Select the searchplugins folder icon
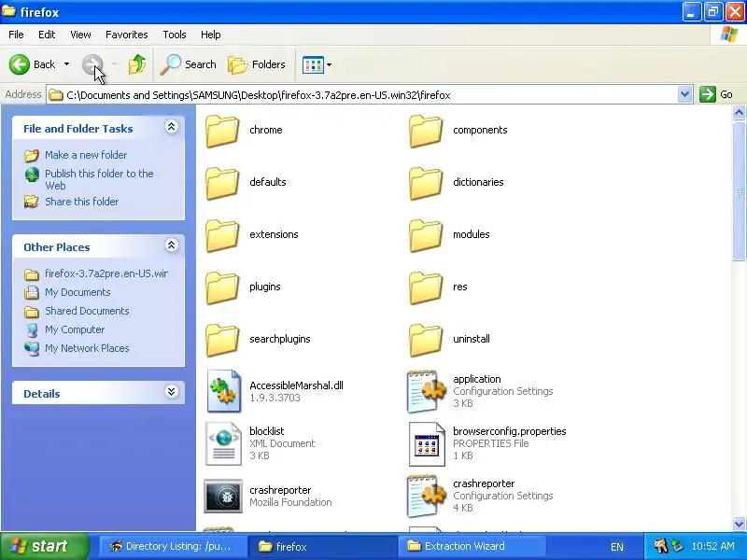This screenshot has width=747, height=560. point(222,340)
